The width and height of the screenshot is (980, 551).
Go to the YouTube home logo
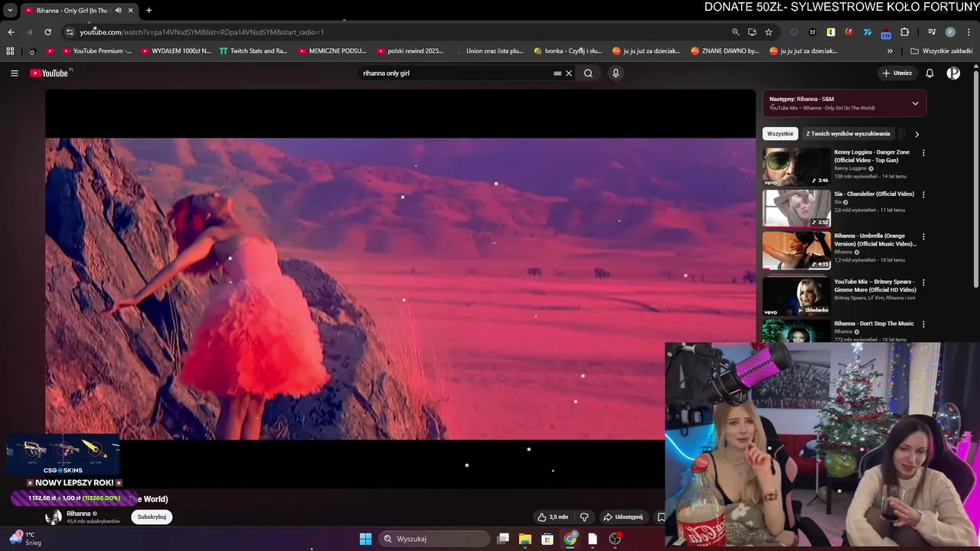[51, 73]
